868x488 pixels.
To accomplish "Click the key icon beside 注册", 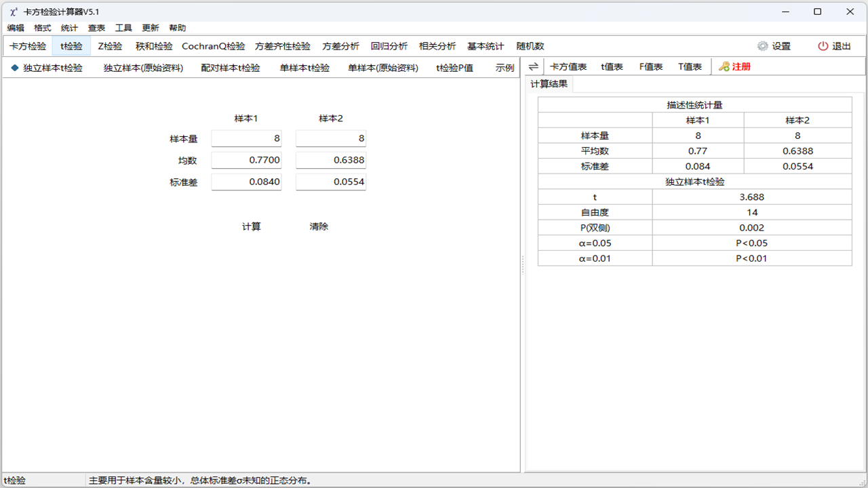I will (724, 66).
